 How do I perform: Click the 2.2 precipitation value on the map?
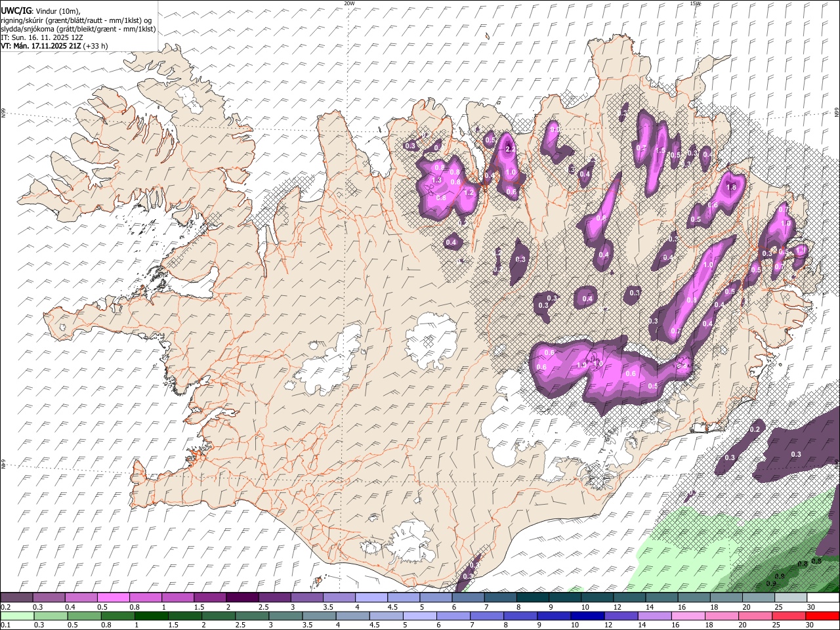coord(511,149)
